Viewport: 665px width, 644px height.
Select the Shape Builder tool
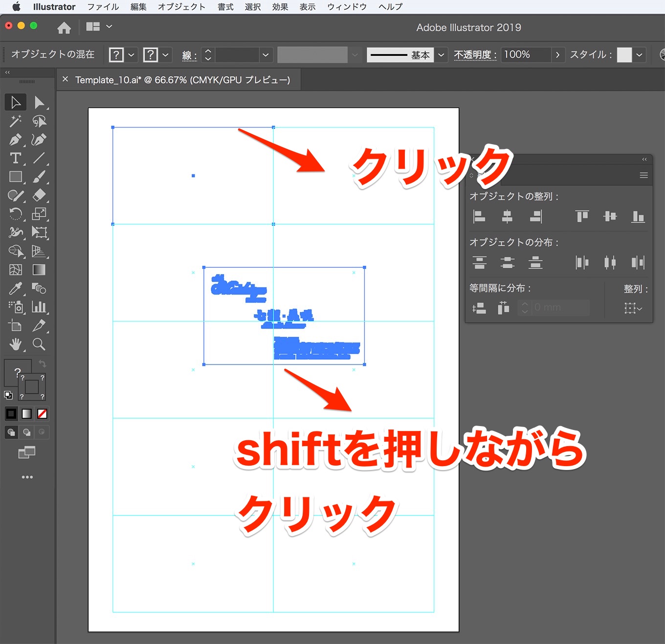(x=16, y=251)
